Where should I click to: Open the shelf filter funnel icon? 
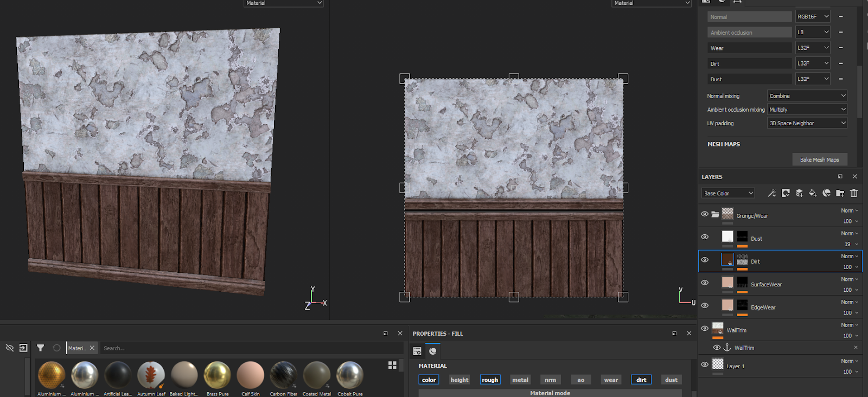coord(40,348)
